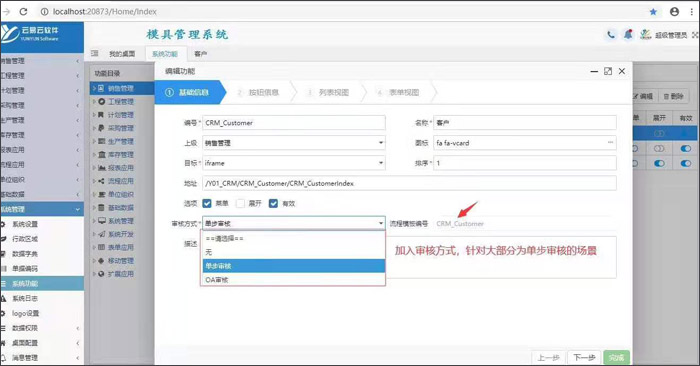700x366 pixels.
Task: Click the green 完成 button
Action: (617, 358)
